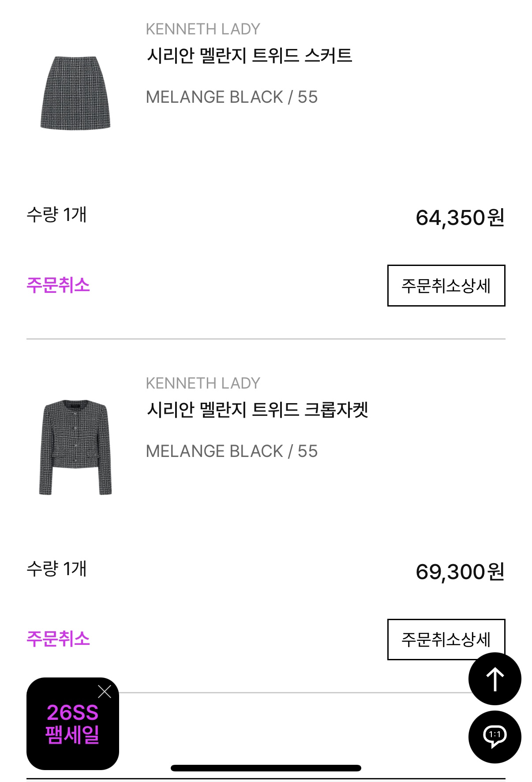Tap the jacket's MELANGE BLACK / 55 option
Screen dimensions: 532x782
232,451
